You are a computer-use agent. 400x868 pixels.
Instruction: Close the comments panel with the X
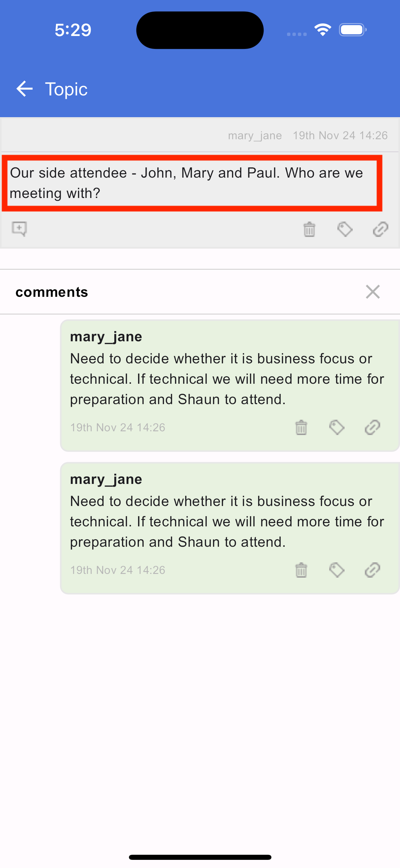pyautogui.click(x=373, y=292)
